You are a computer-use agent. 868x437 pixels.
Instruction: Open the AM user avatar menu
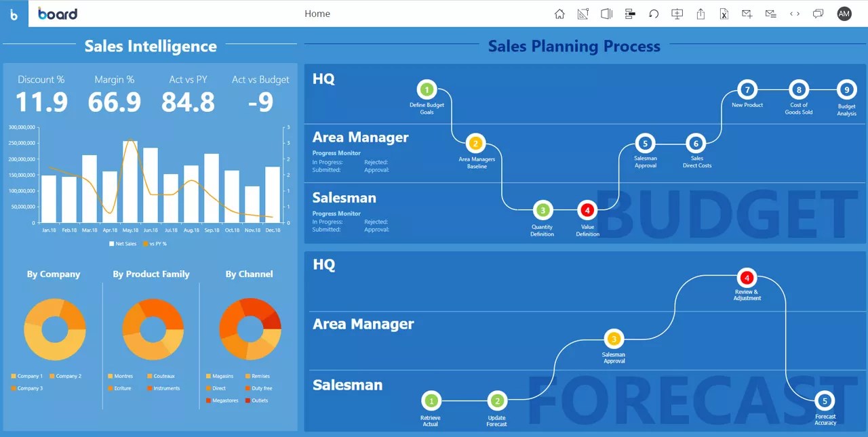point(844,14)
